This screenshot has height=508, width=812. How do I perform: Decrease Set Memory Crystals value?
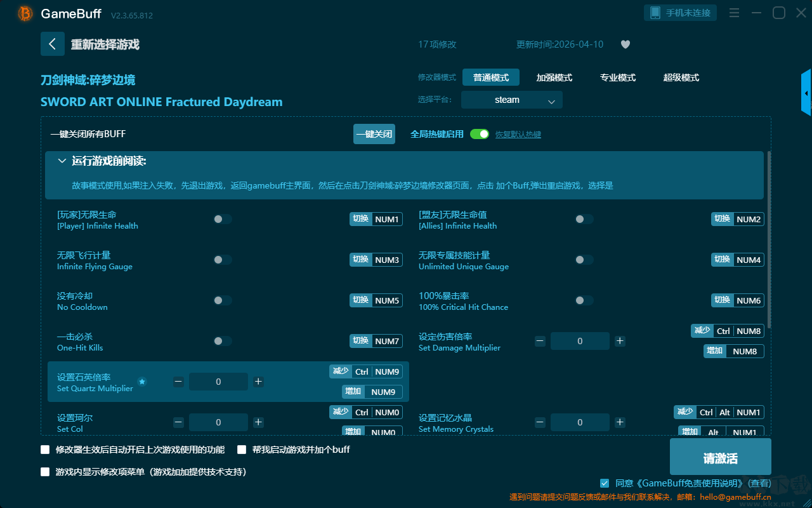pos(540,422)
